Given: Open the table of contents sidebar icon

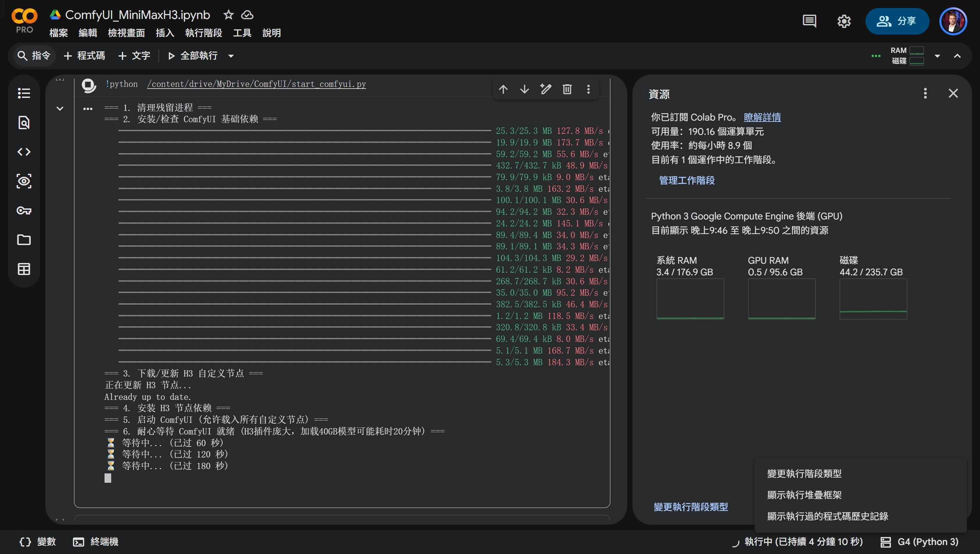Looking at the screenshot, I should (24, 93).
